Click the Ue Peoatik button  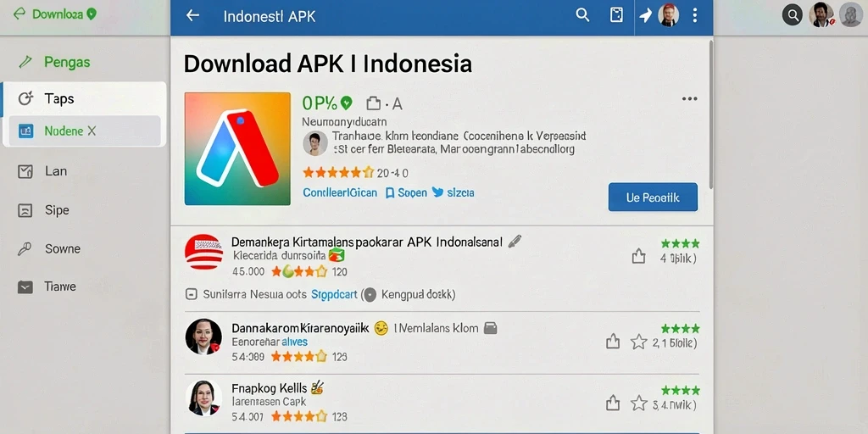653,197
